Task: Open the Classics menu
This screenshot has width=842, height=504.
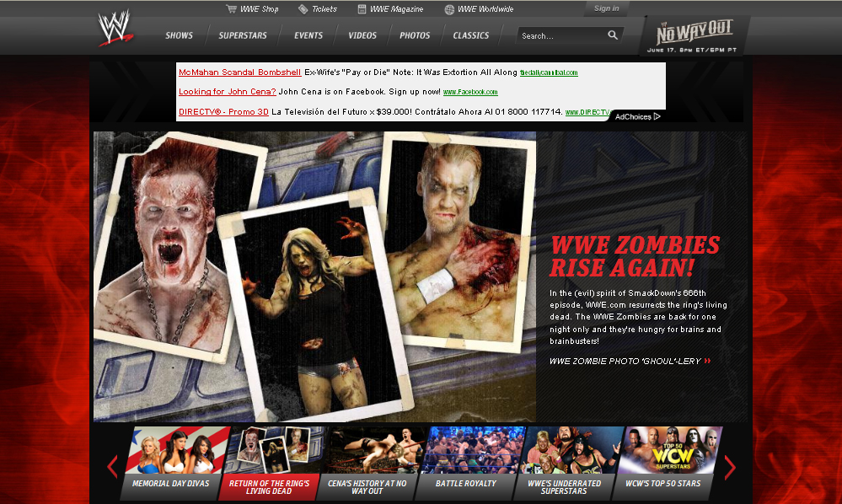Action: point(471,35)
